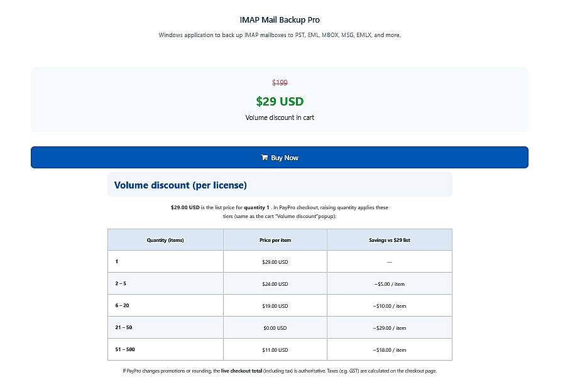Click the '2 – 5' quantity cell
The width and height of the screenshot is (575, 392).
pos(165,283)
